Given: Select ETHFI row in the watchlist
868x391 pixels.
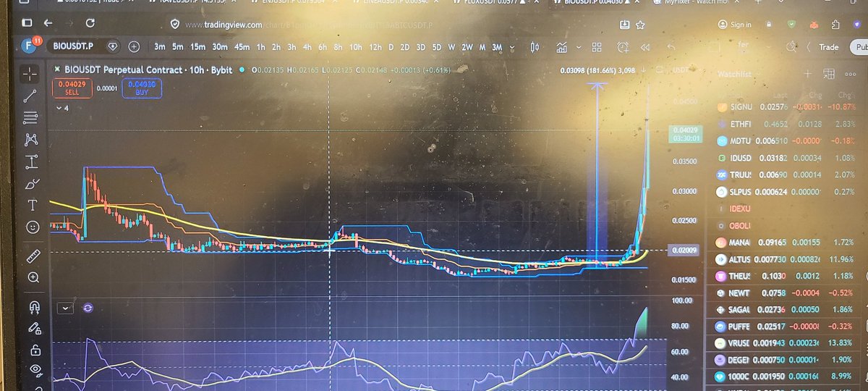Looking at the screenshot, I should click(x=786, y=124).
